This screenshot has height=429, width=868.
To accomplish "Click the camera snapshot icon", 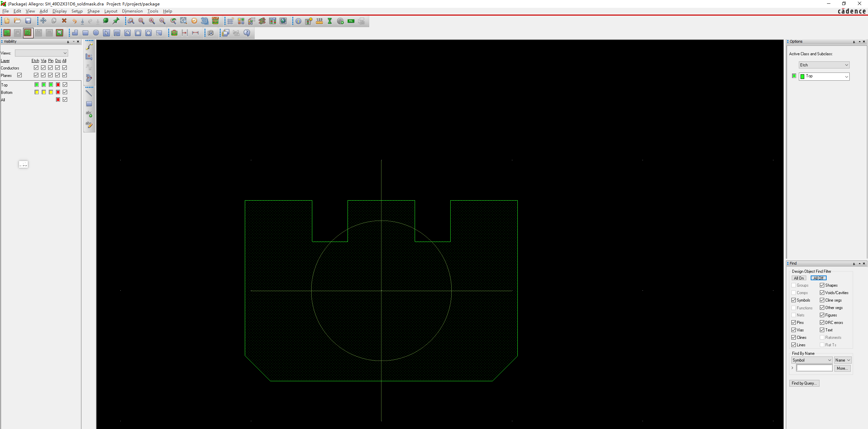I will point(211,33).
